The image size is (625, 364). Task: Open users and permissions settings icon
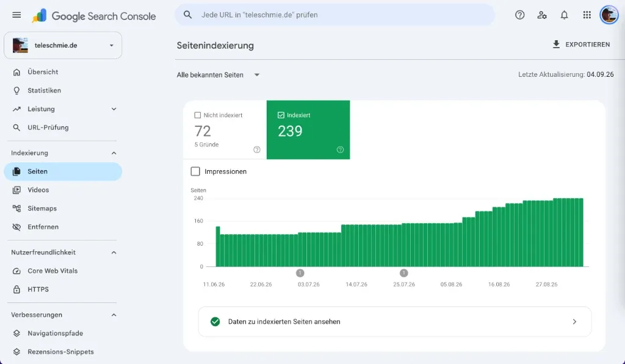(x=542, y=15)
